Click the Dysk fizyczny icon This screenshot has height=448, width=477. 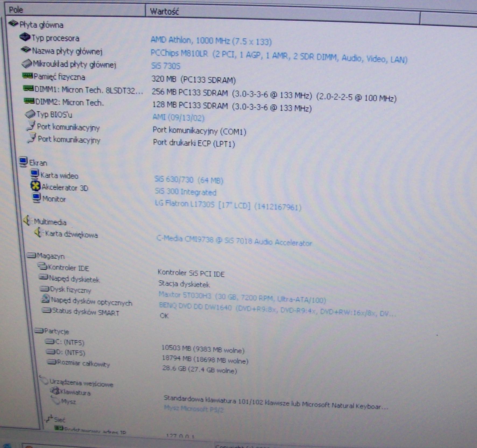44,289
